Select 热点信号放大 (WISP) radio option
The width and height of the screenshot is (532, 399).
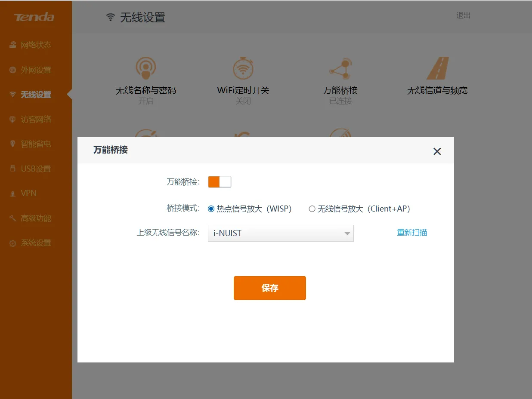click(x=211, y=209)
